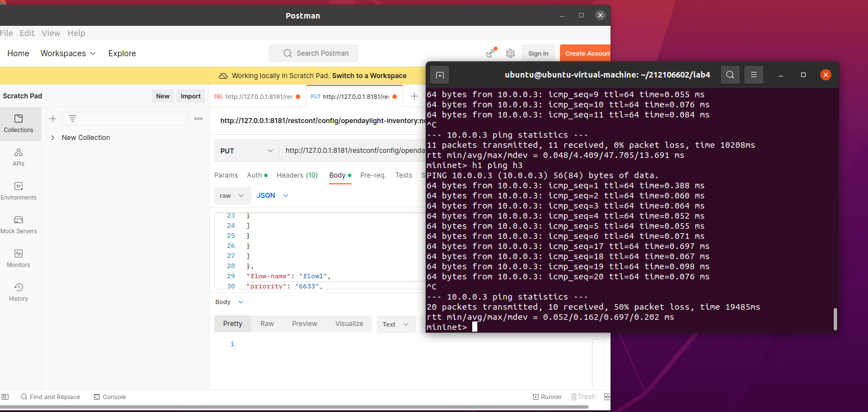Select the Headers (10) tab

[x=297, y=175]
